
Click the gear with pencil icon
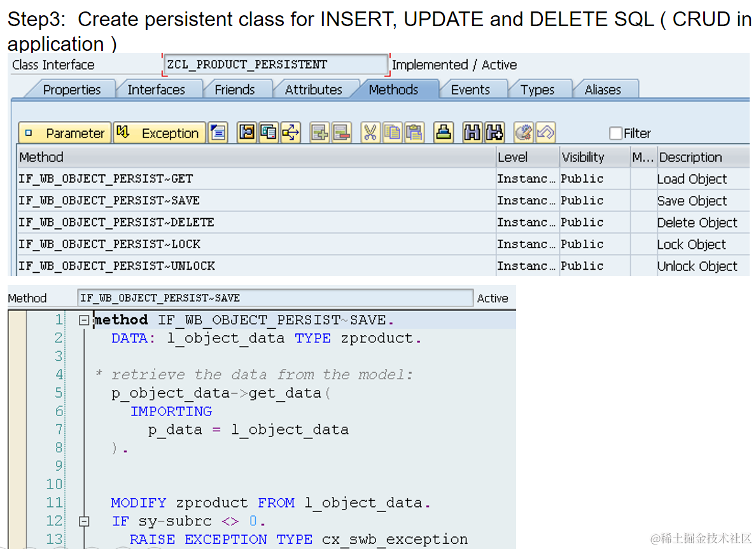click(524, 132)
